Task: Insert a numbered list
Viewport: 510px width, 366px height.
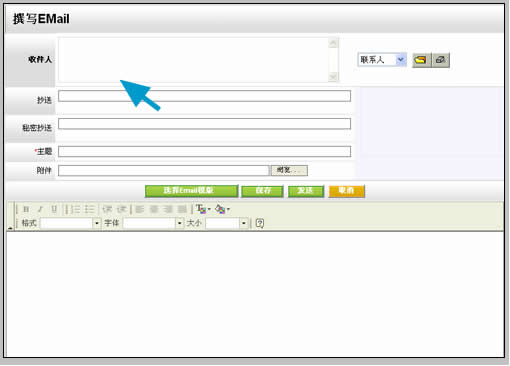Action: click(75, 209)
